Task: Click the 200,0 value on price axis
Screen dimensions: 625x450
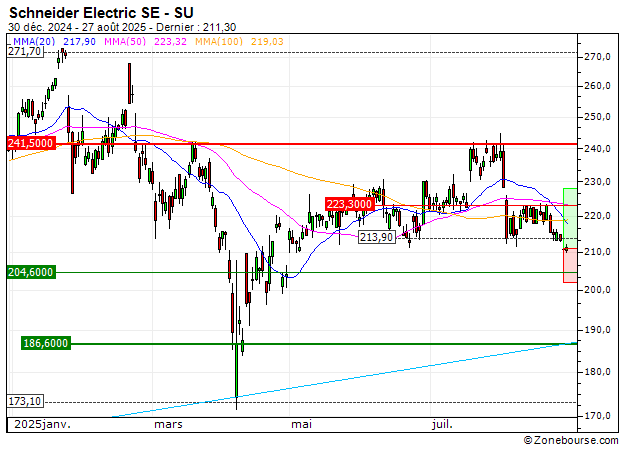Action: (x=597, y=290)
